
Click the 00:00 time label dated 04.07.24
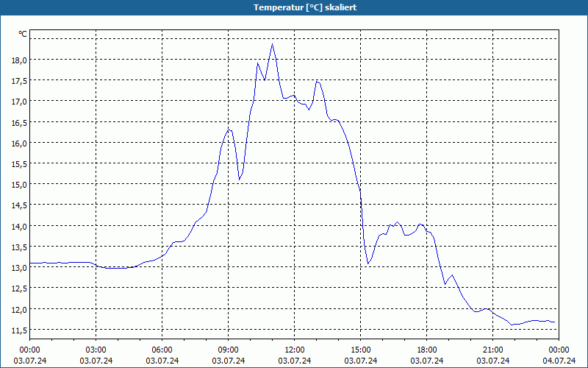point(559,350)
